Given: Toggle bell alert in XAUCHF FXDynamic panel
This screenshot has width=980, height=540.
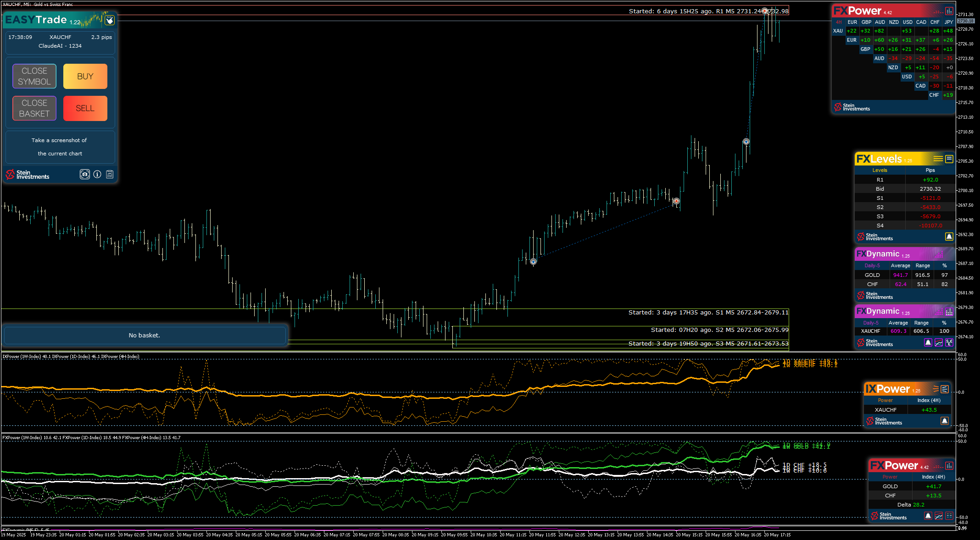Looking at the screenshot, I should 928,342.
